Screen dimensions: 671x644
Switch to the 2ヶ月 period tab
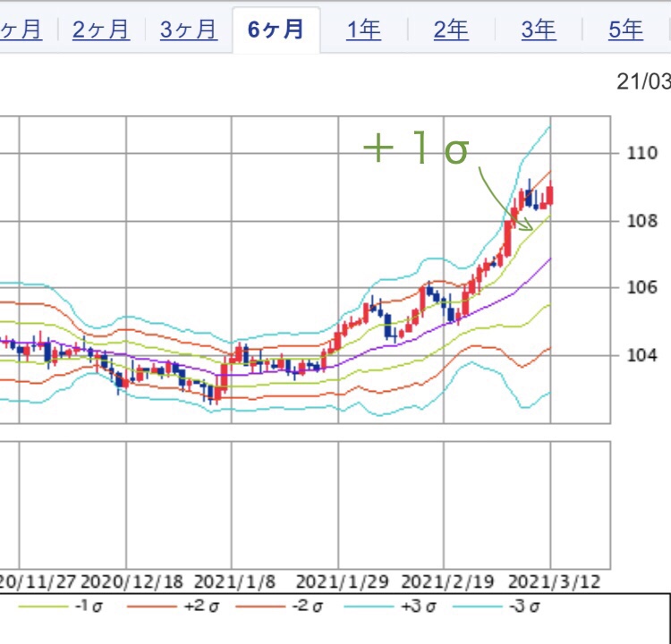[x=101, y=30]
